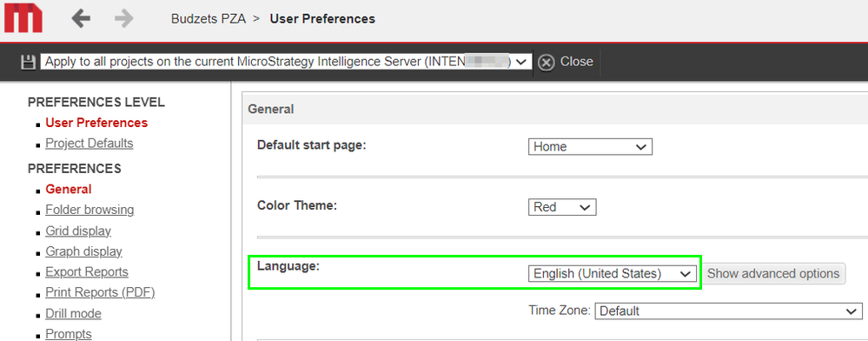Select General preferences category
The width and height of the screenshot is (868, 341).
click(69, 189)
